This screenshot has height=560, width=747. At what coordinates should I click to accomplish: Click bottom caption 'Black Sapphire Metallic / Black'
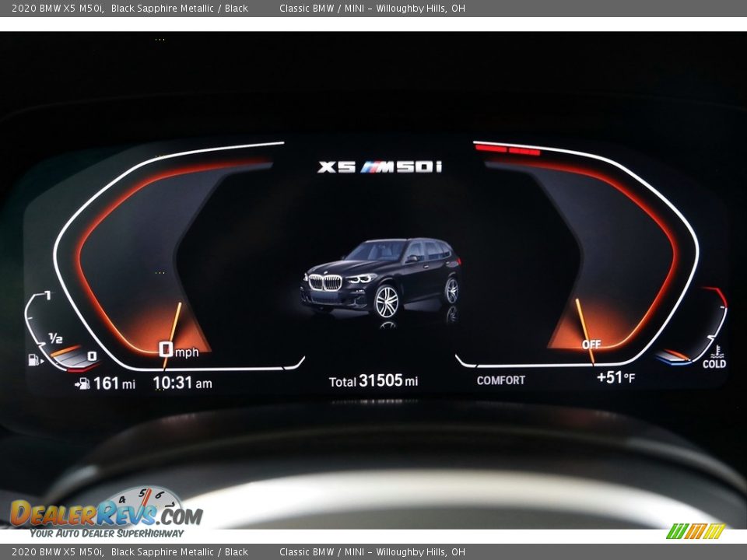pyautogui.click(x=180, y=552)
